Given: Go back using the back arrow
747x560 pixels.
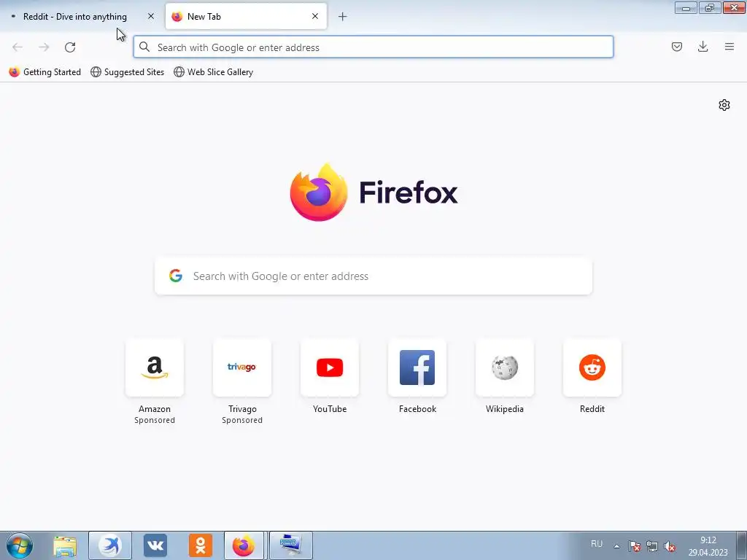Looking at the screenshot, I should click(18, 47).
